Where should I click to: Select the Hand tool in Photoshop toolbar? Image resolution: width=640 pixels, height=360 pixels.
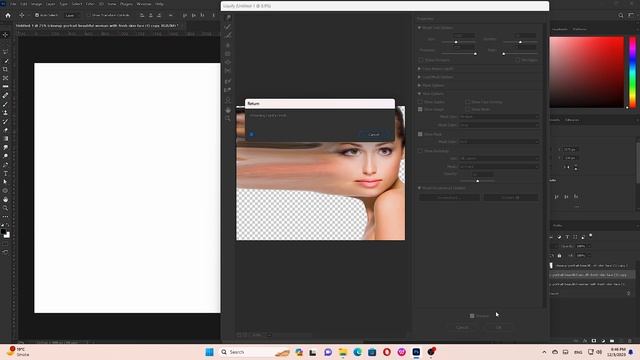5,200
